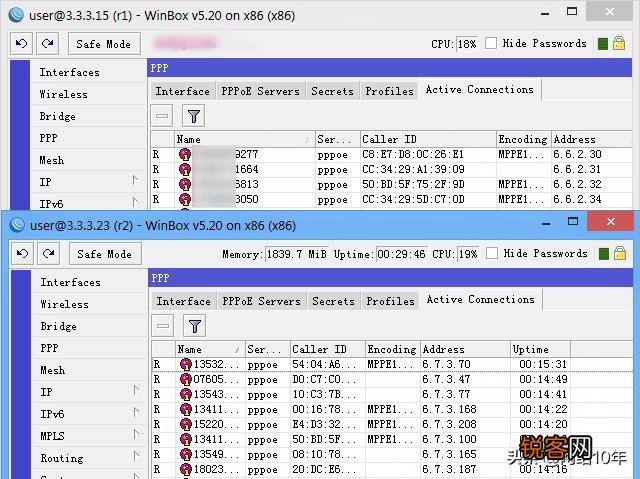Click the padlock icon in r1 toolbar

(621, 44)
